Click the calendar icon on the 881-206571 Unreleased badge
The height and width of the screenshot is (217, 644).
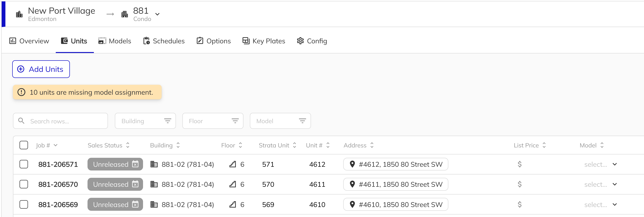click(135, 164)
